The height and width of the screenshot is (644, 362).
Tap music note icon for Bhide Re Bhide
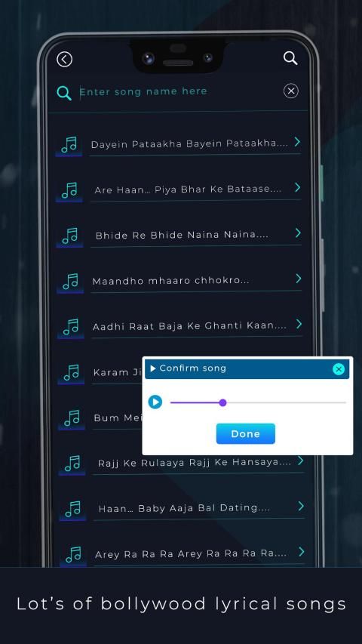pyautogui.click(x=70, y=236)
